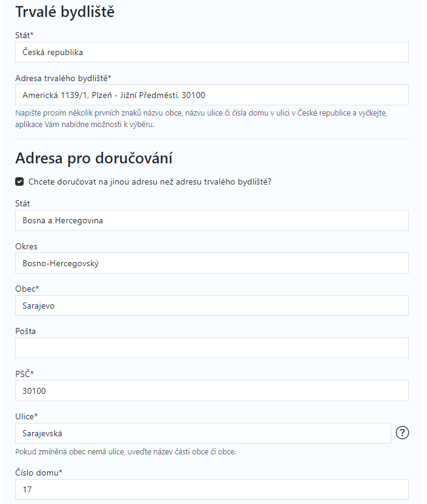
Task: Open the Stát field showing Česká republika
Action: [x=212, y=52]
